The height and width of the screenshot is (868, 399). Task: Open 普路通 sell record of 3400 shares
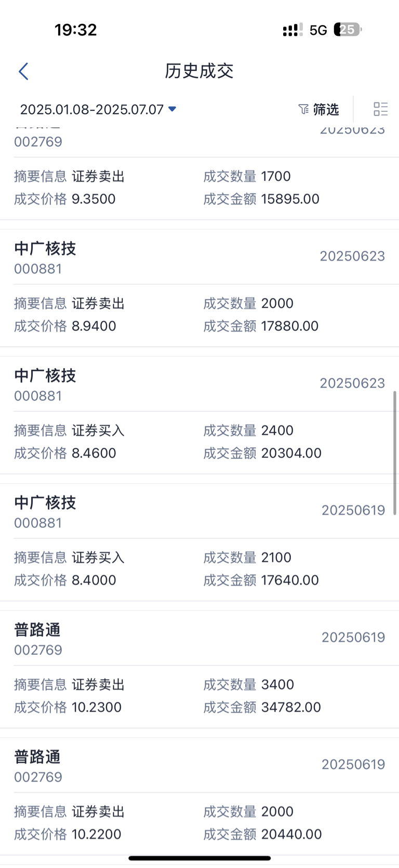pyautogui.click(x=199, y=669)
